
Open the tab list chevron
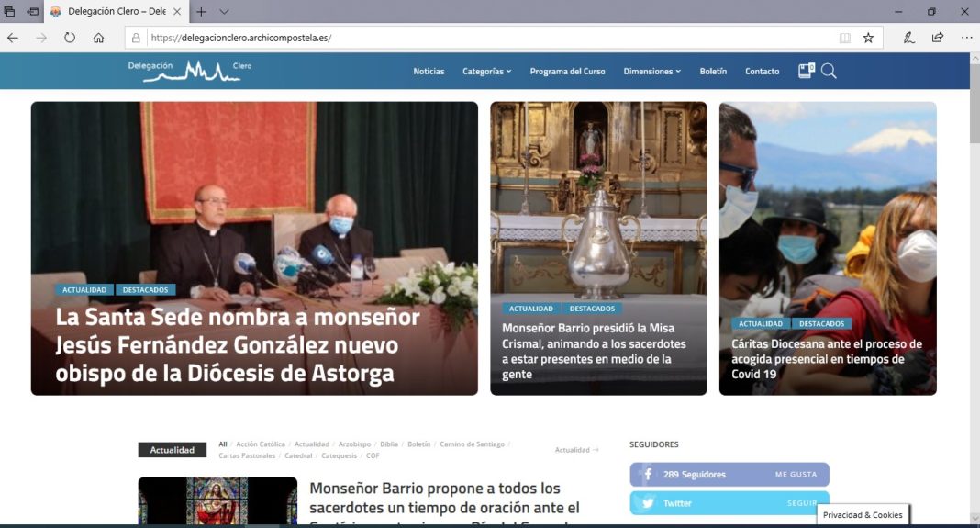click(x=225, y=11)
